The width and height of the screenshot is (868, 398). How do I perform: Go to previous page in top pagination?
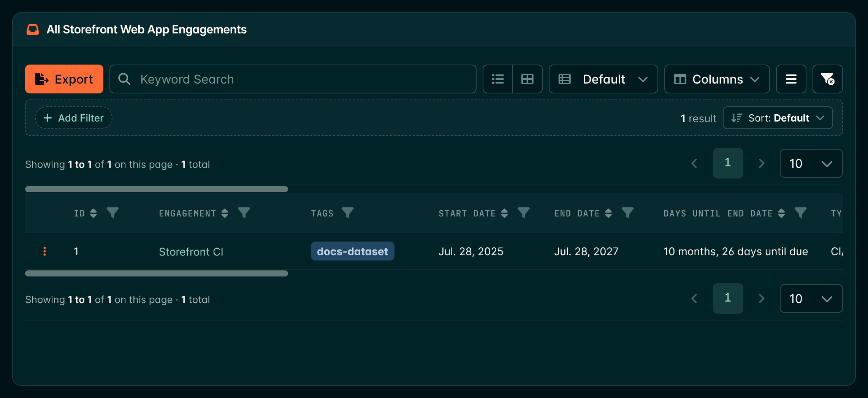pos(694,163)
